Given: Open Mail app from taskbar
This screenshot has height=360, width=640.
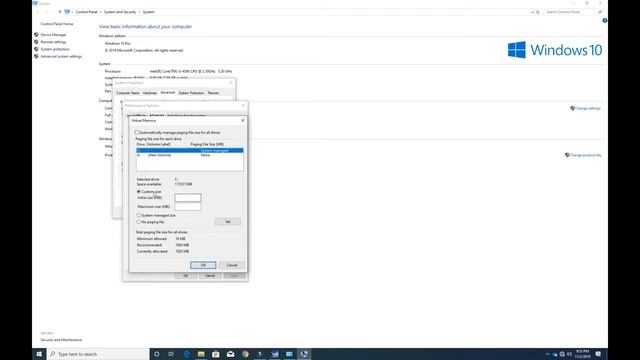Looking at the screenshot, I should 231,354.
